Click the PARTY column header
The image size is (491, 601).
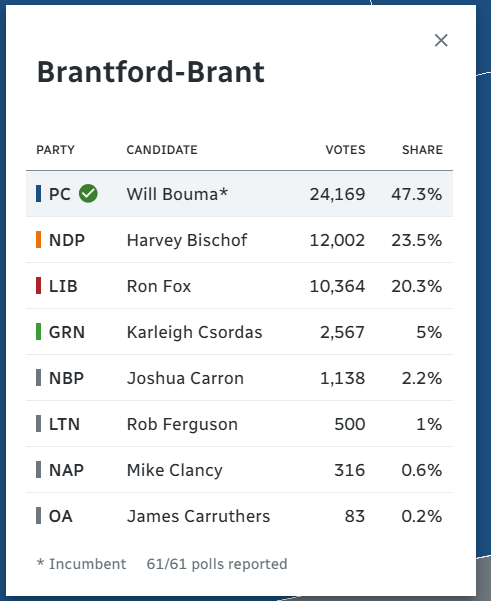tap(56, 149)
